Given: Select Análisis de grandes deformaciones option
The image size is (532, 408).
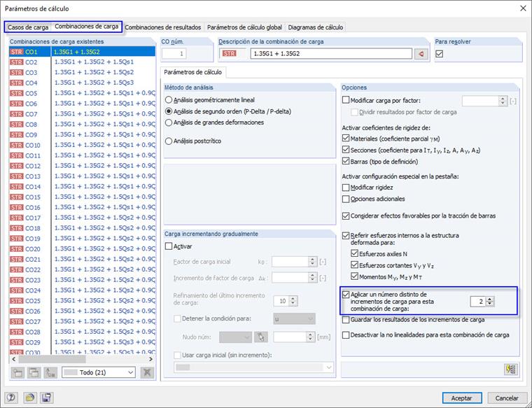Looking at the screenshot, I should point(169,122).
